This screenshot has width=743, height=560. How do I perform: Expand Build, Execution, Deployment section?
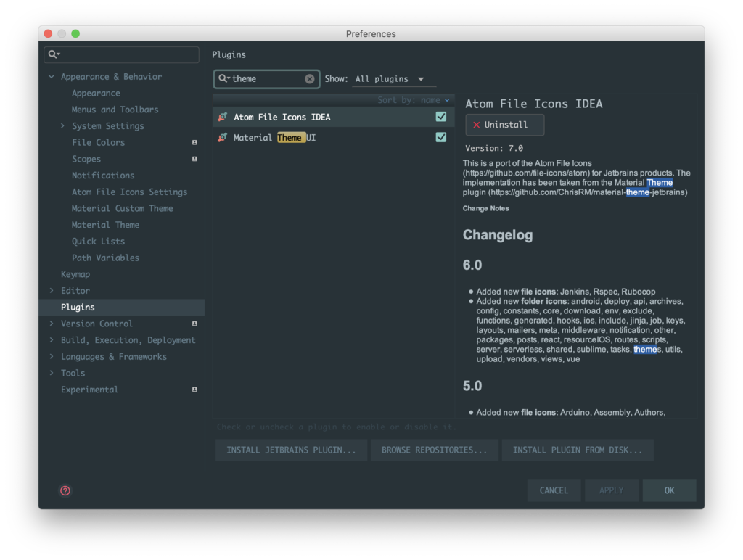coord(52,339)
